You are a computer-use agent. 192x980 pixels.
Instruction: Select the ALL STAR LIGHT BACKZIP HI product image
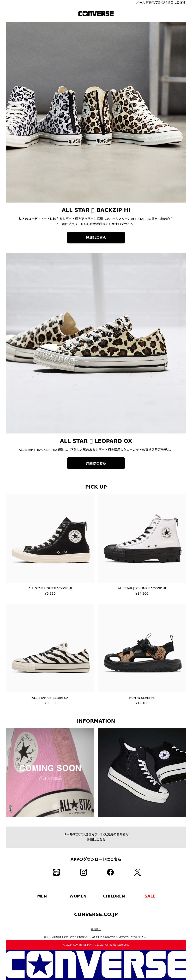pos(50,538)
